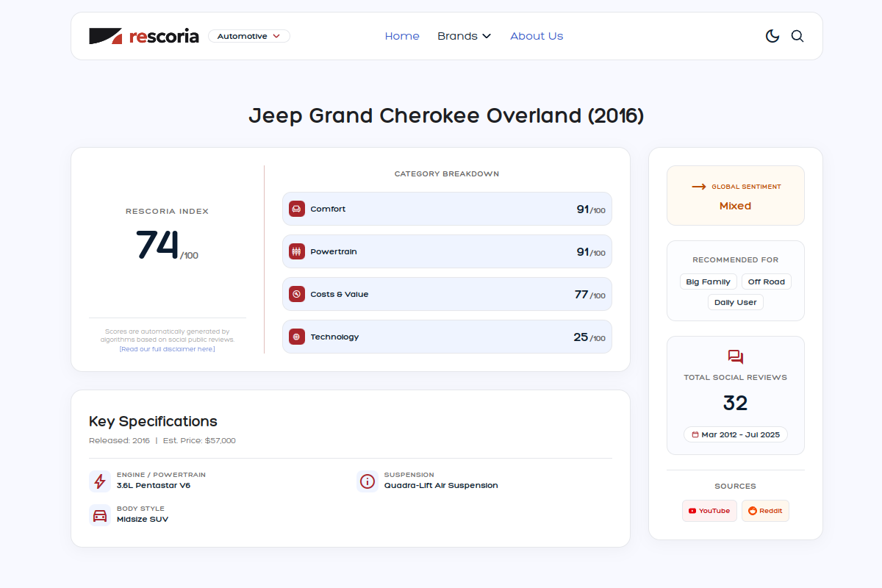This screenshot has width=882, height=588.
Task: Click the Rescoria Index score 74
Action: [x=157, y=245]
